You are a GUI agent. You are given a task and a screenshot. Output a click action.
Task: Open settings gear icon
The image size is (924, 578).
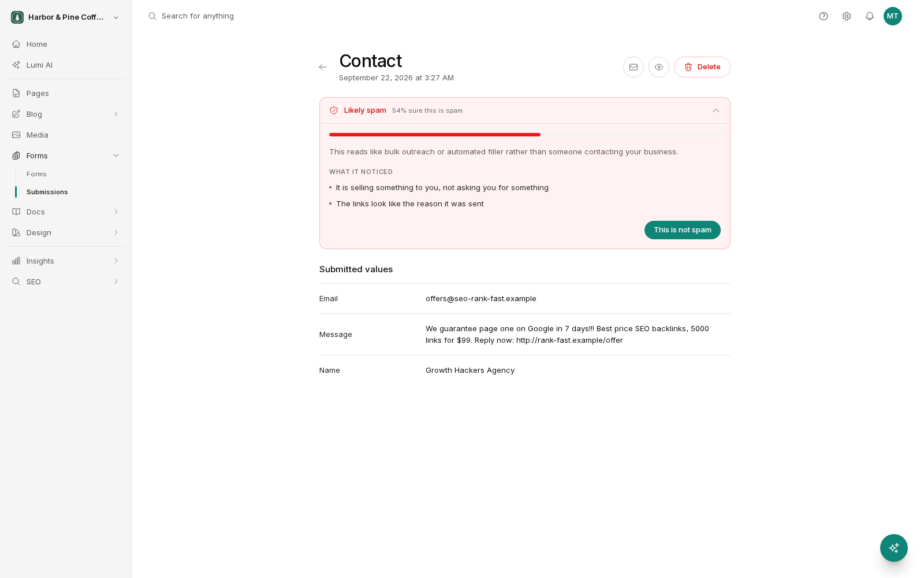[847, 16]
